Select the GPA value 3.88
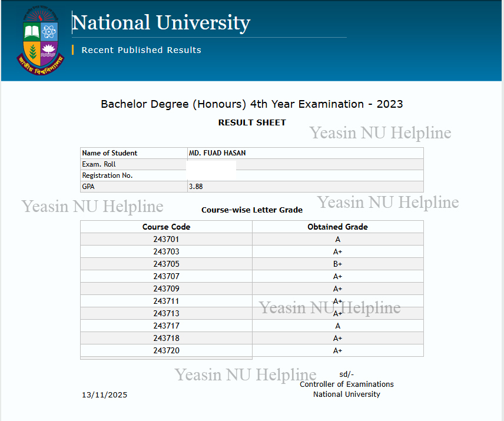The width and height of the screenshot is (504, 421). (x=196, y=187)
